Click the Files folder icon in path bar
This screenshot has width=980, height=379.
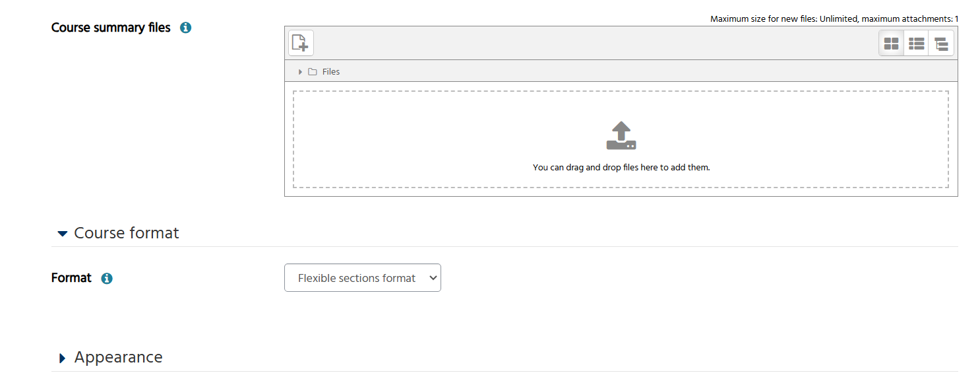coord(313,71)
